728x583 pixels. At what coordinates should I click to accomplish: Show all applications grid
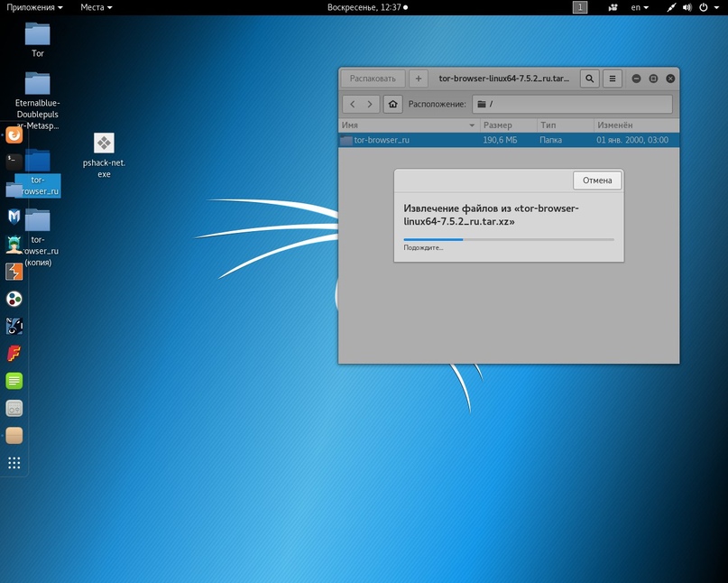point(14,463)
